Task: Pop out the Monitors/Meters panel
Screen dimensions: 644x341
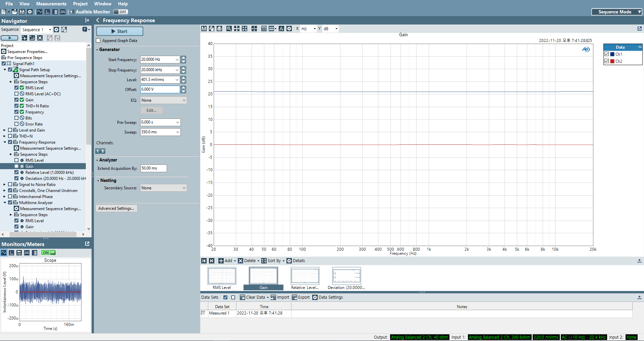Action: 87,244
